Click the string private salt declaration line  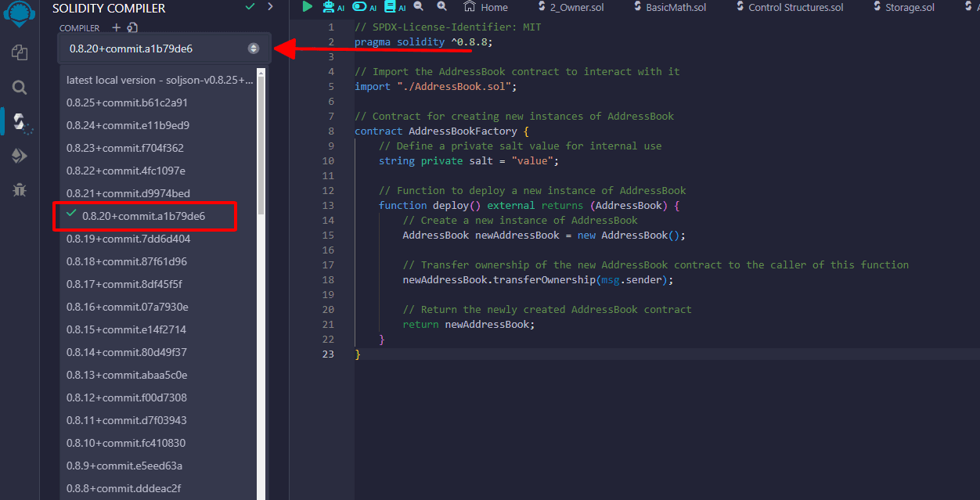coord(469,160)
